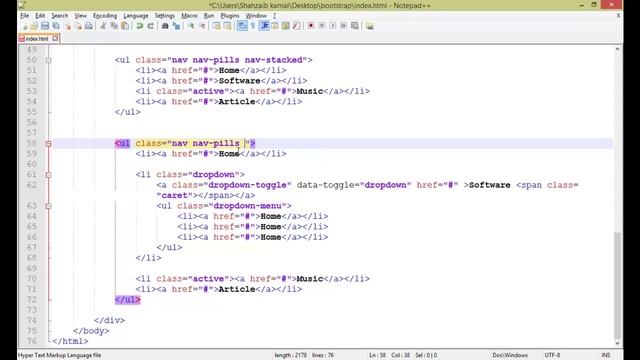Open the View menu
The image size is (640, 360).
point(80,16)
